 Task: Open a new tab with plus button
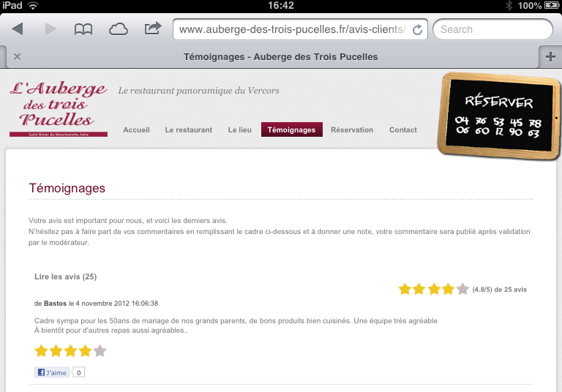coord(550,56)
